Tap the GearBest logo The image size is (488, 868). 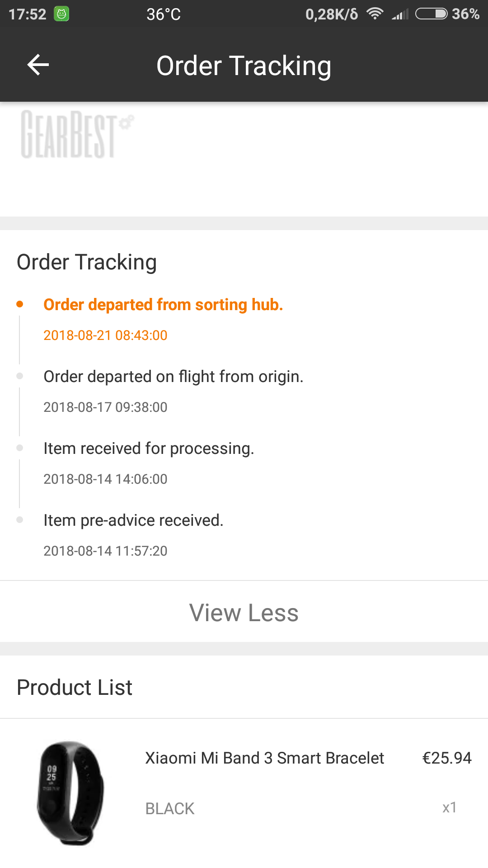(77, 134)
